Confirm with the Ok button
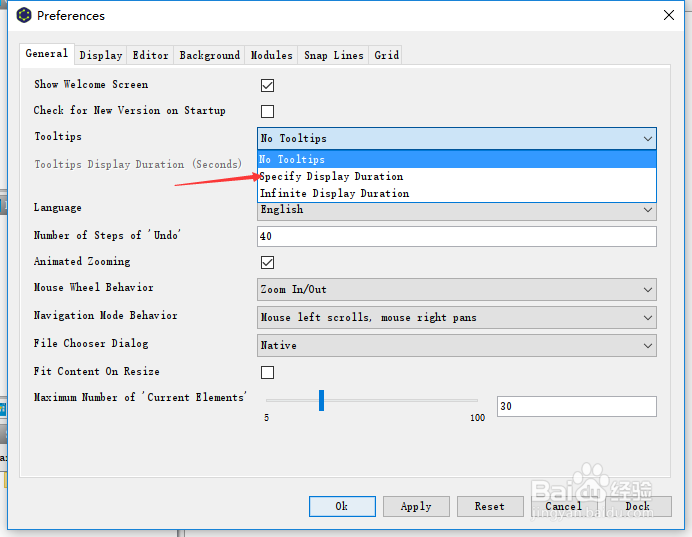The width and height of the screenshot is (692, 537). 342,506
